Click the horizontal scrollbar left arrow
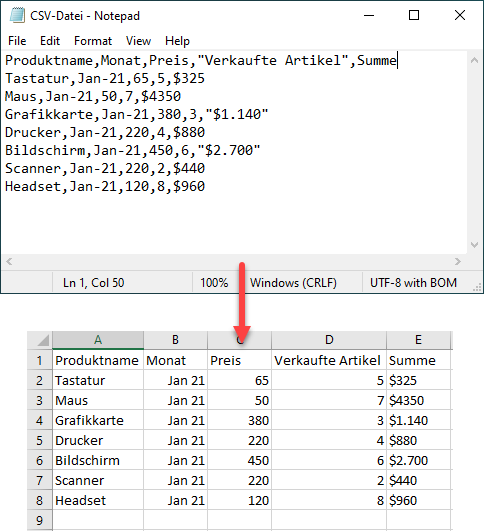 pos(9,261)
